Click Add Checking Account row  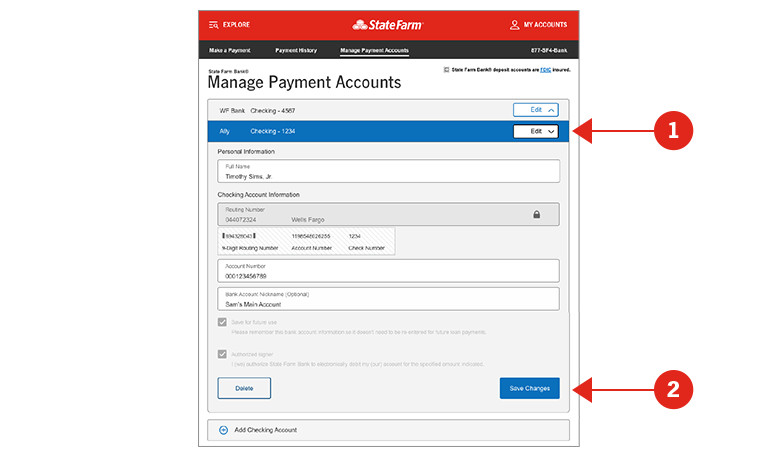point(388,430)
